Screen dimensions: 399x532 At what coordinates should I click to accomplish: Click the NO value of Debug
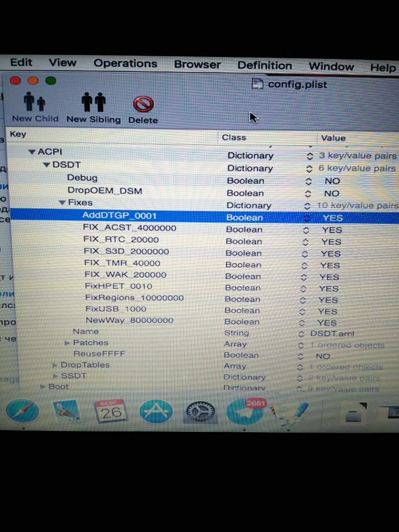coord(332,181)
